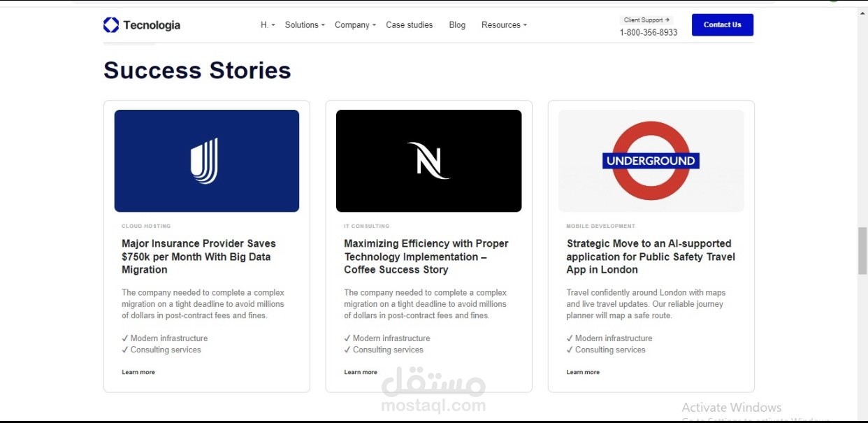Open the Major Insurance Provider story title
This screenshot has height=423, width=868.
(x=199, y=257)
